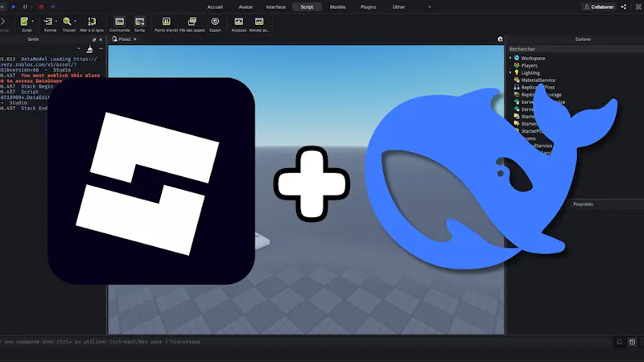Close the Place2 document tab
This screenshot has height=362, width=644.
pos(135,39)
